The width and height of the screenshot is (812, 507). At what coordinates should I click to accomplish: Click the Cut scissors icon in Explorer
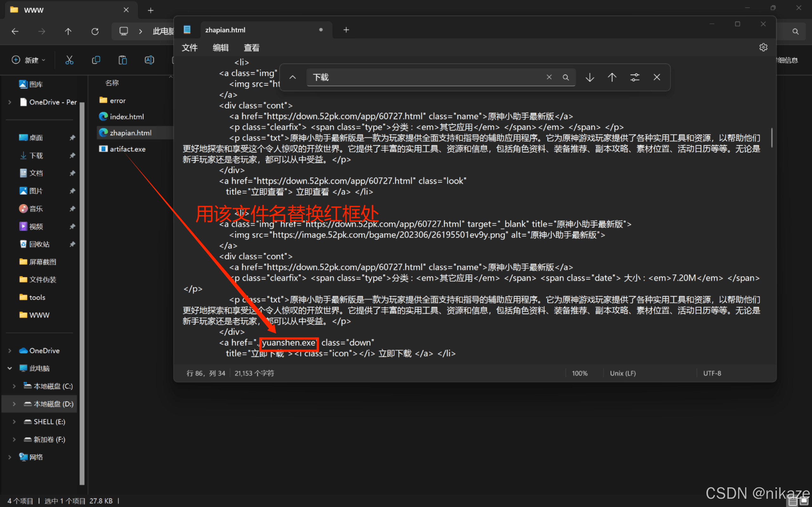tap(69, 60)
